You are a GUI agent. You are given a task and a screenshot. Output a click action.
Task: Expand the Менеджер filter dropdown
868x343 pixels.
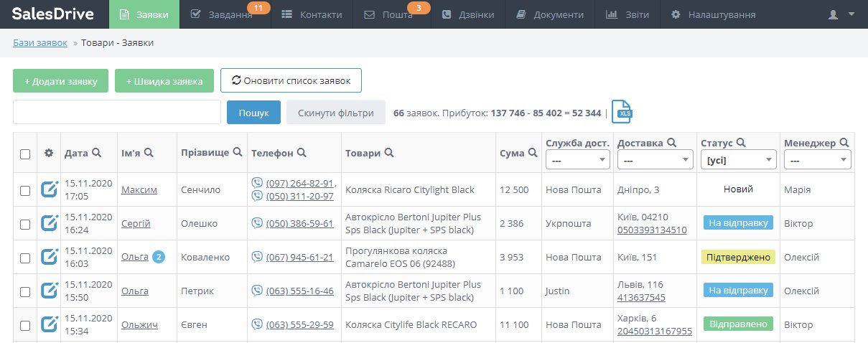tap(816, 160)
